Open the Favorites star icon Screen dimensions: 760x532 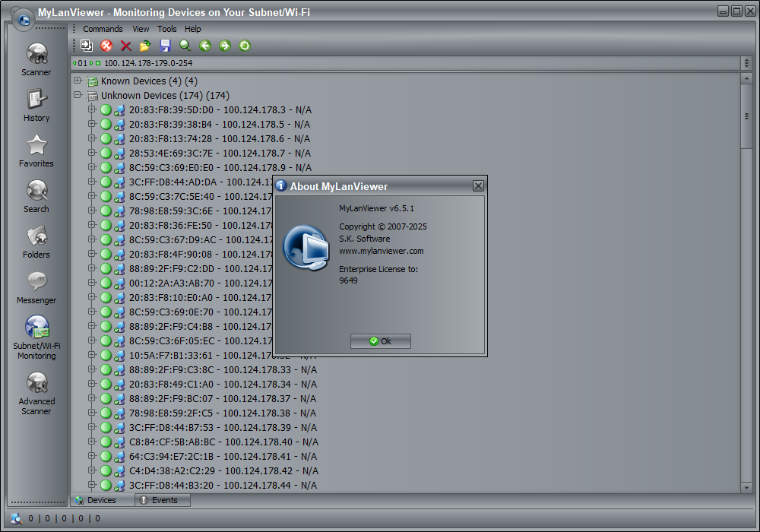click(36, 145)
